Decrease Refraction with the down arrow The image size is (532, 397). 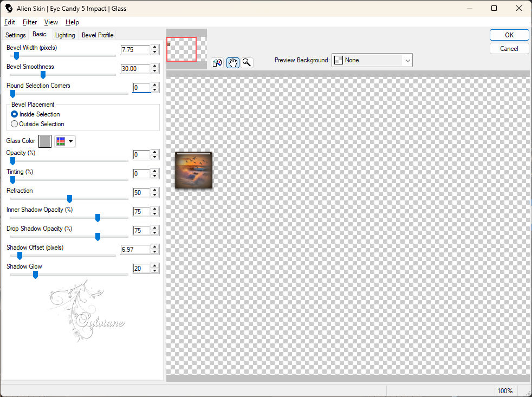[155, 196]
